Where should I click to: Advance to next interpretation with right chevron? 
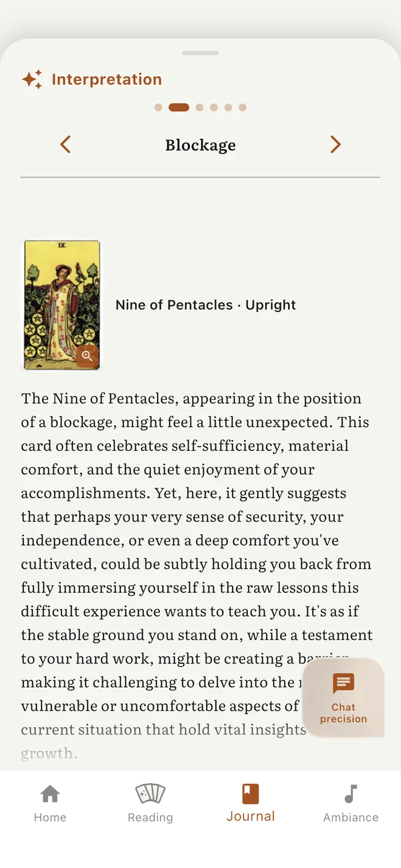tap(336, 144)
